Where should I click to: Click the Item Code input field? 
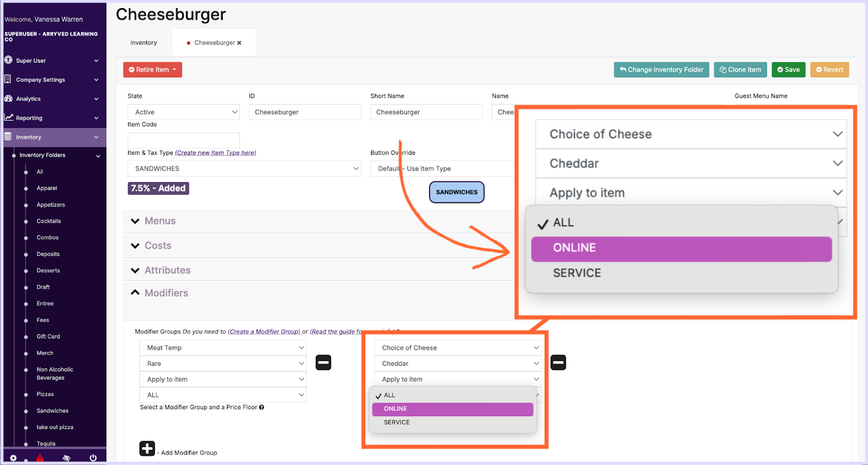coord(183,140)
